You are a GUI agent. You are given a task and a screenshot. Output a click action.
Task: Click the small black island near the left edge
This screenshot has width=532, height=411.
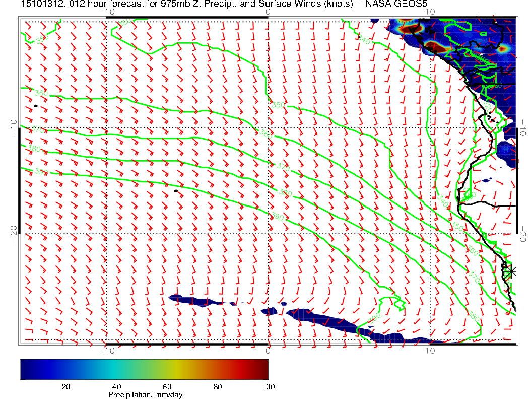coord(36,106)
